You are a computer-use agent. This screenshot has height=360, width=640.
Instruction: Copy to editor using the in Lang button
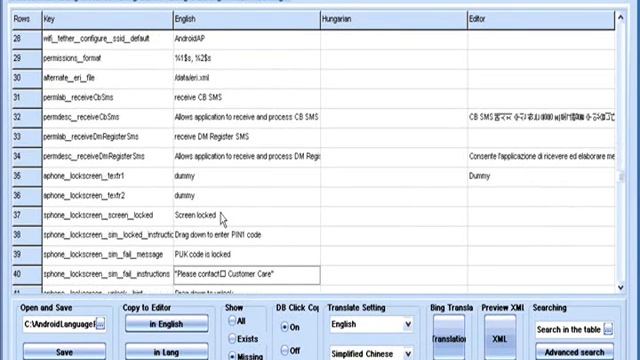pos(167,352)
